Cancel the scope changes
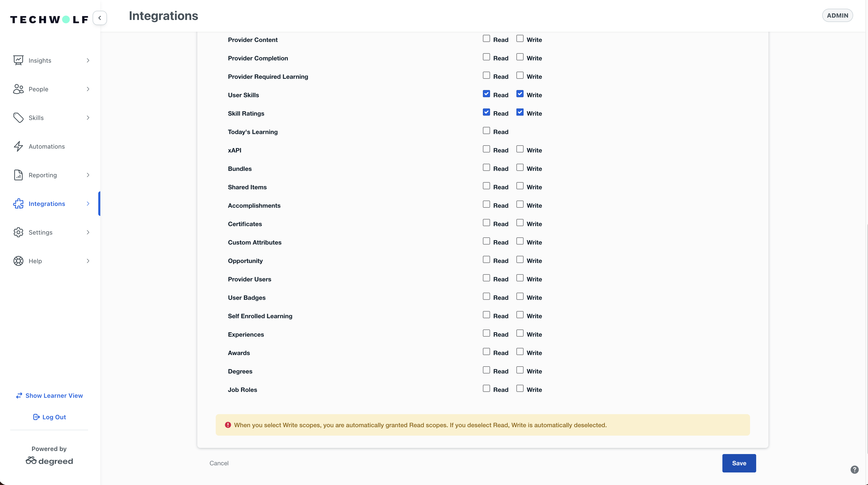868x485 pixels. [219, 463]
